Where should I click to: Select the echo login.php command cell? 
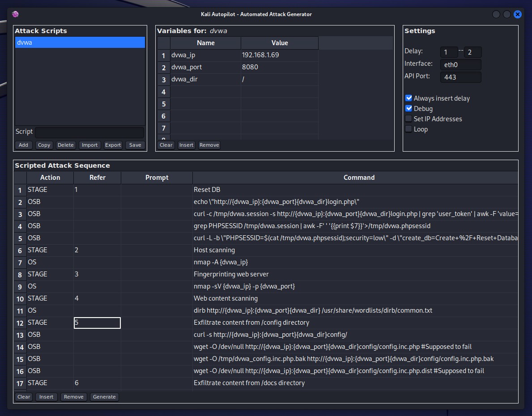(x=355, y=202)
